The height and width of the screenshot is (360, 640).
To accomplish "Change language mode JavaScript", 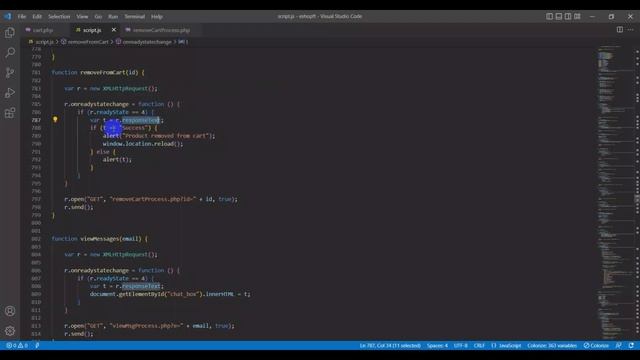I will tap(506, 345).
